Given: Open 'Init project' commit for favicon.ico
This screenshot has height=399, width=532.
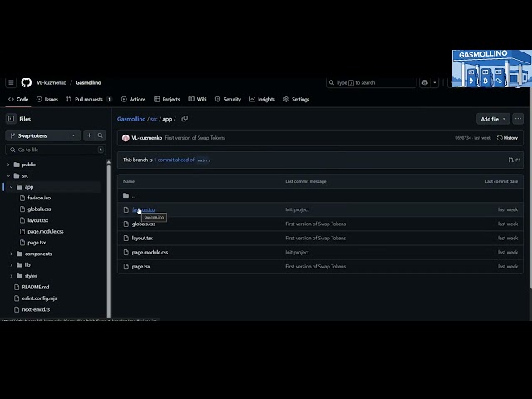Looking at the screenshot, I should pos(297,209).
